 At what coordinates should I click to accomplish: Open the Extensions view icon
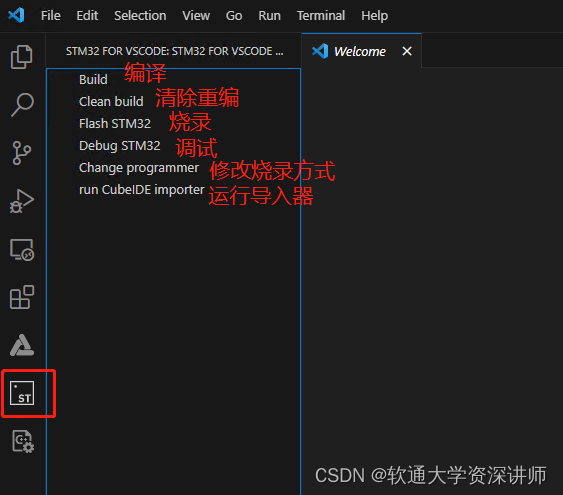coord(22,297)
